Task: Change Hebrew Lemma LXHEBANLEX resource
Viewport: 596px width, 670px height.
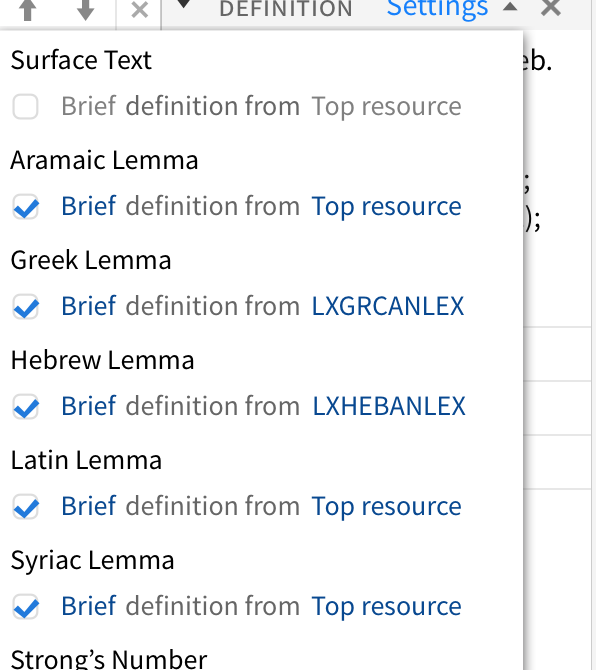Action: click(x=389, y=406)
